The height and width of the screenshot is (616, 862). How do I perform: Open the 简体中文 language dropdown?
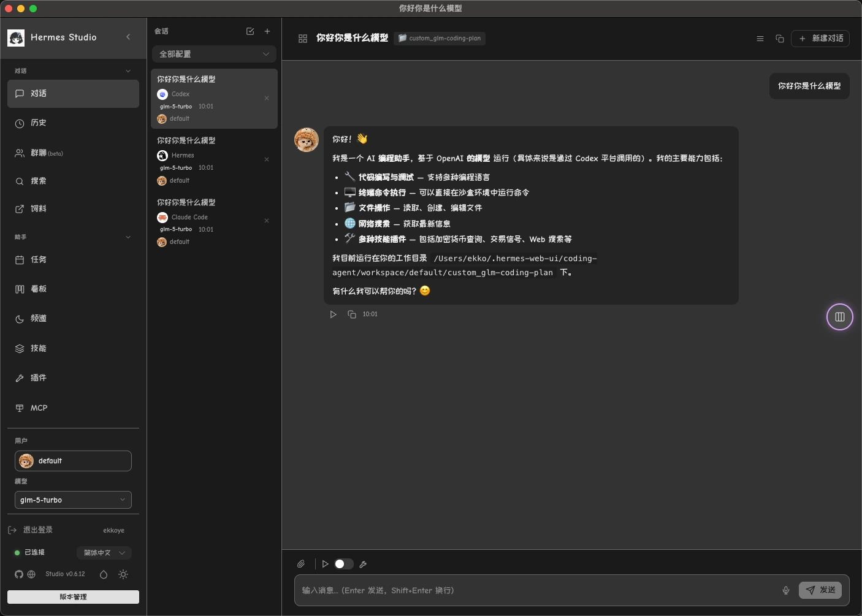point(104,553)
